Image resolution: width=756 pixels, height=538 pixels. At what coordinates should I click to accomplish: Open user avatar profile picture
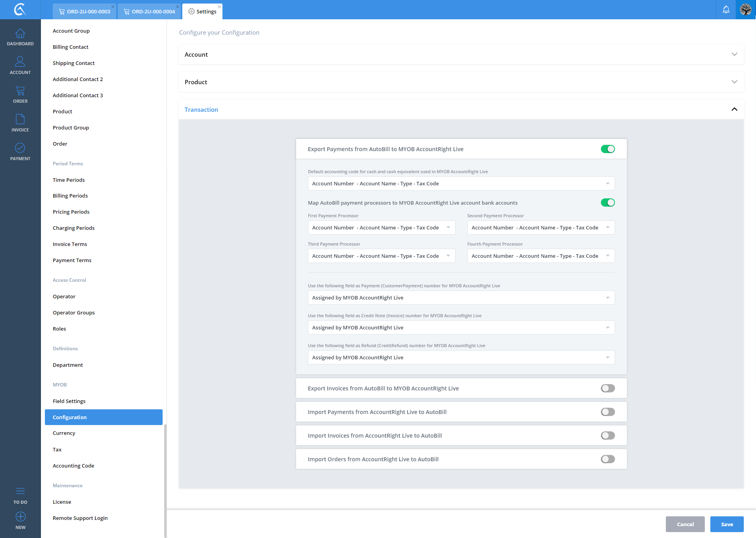746,9
